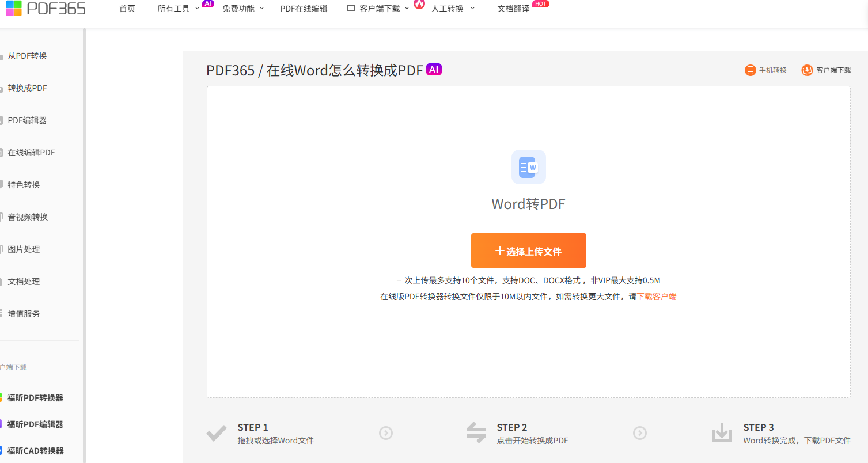
Task: Go to 首页 in the navigation bar
Action: click(x=127, y=9)
